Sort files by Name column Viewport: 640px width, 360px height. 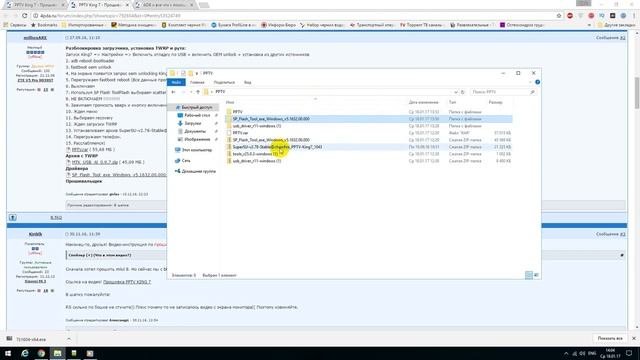[x=230, y=102]
